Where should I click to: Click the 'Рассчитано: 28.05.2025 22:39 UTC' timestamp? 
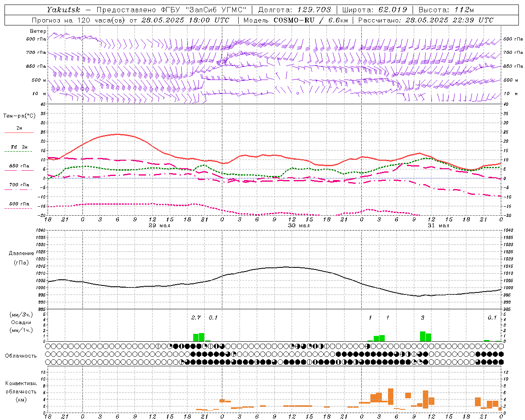(426, 20)
